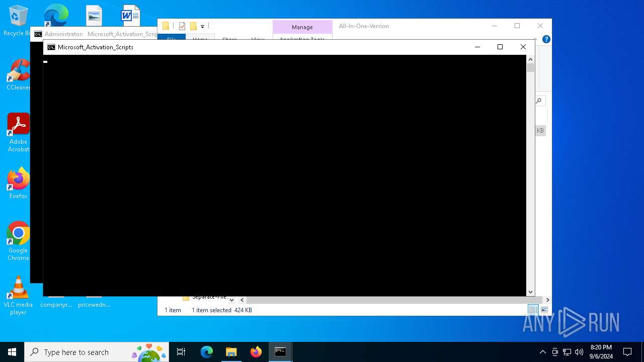Click the KB size value in Explorer
Viewport: 644px width, 362px height.
540,131
